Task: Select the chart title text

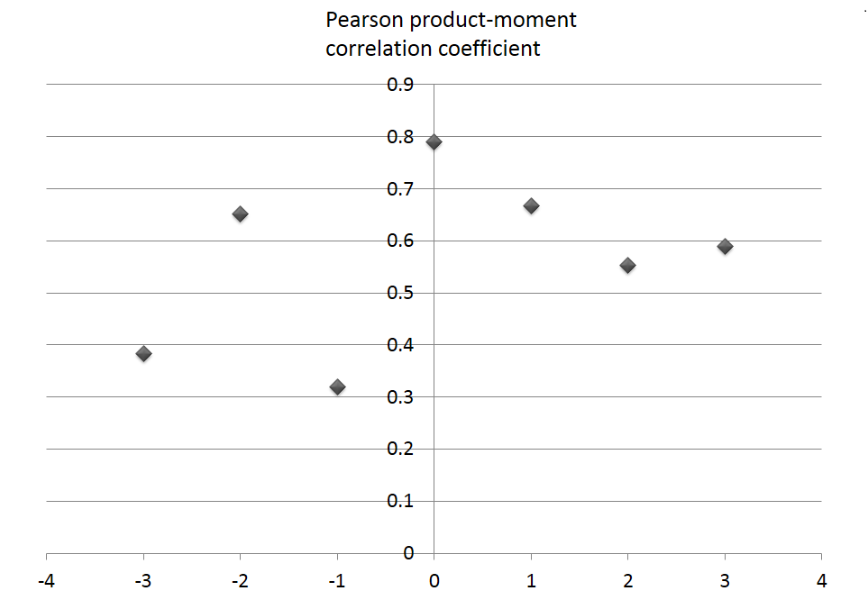Action: tap(451, 34)
